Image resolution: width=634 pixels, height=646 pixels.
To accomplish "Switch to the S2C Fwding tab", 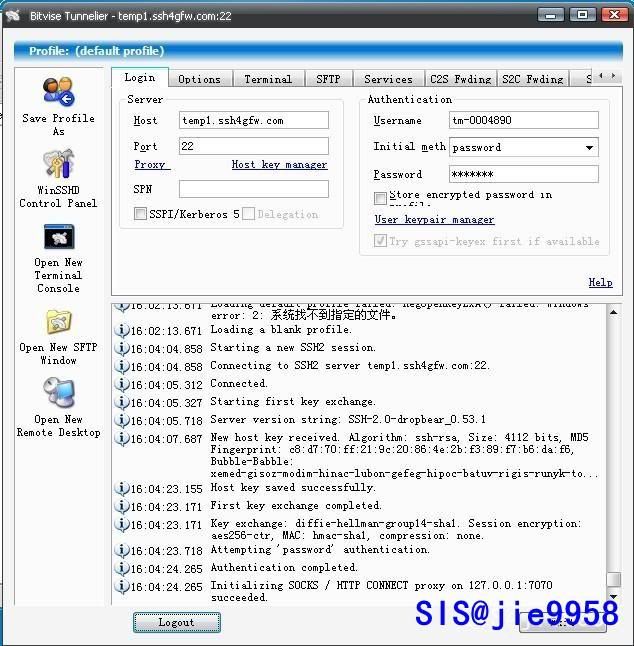I will 533,79.
